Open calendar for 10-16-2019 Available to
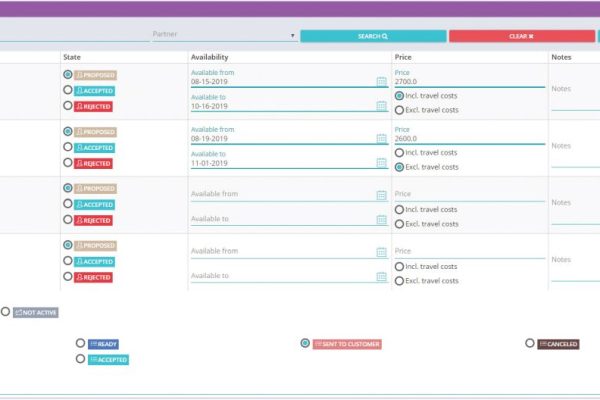 (382, 106)
